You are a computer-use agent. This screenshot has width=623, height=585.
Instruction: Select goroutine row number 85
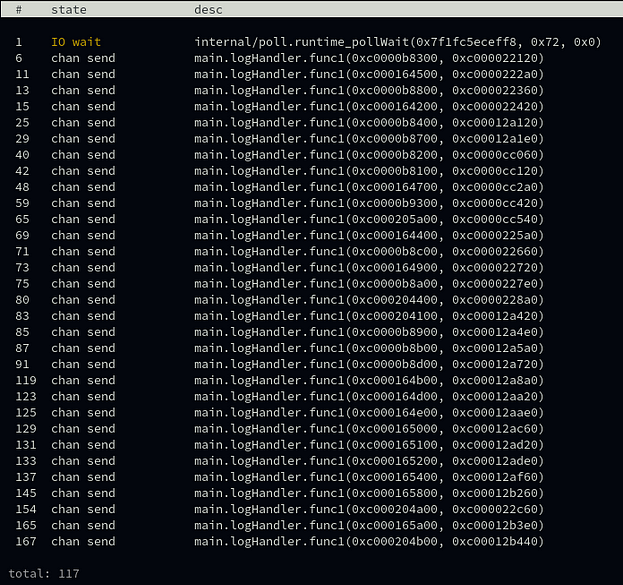coord(312,332)
